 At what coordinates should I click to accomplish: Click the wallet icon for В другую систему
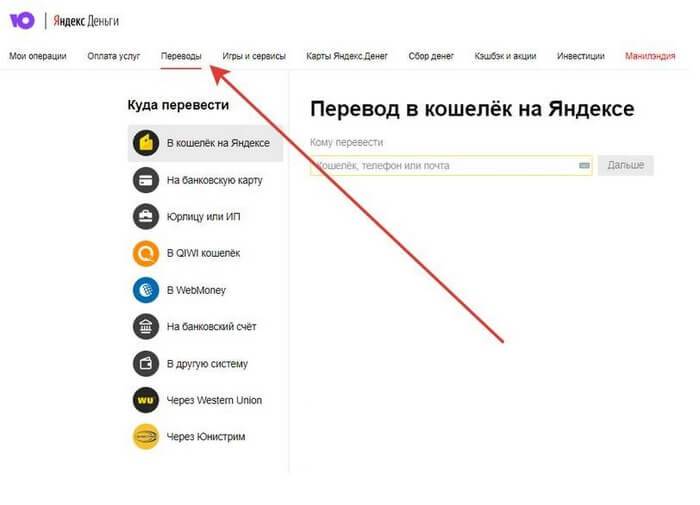(146, 364)
